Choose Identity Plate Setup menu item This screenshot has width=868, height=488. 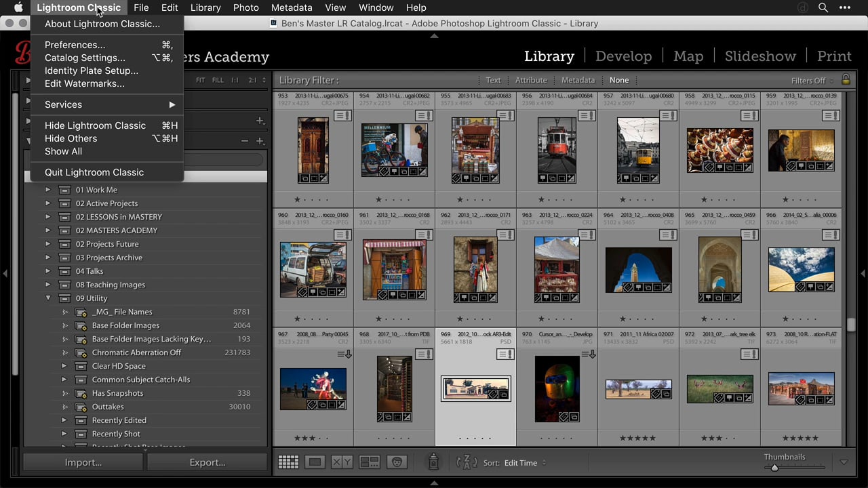click(107, 70)
